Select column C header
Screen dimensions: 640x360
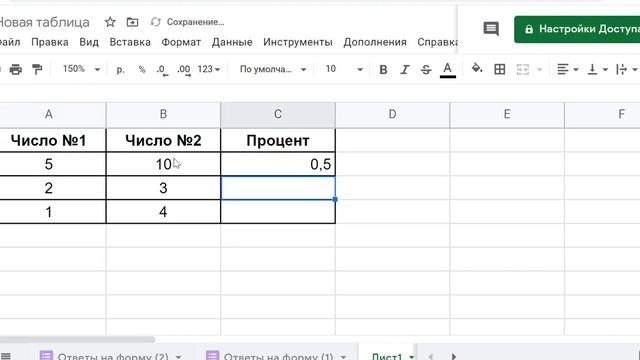point(278,114)
